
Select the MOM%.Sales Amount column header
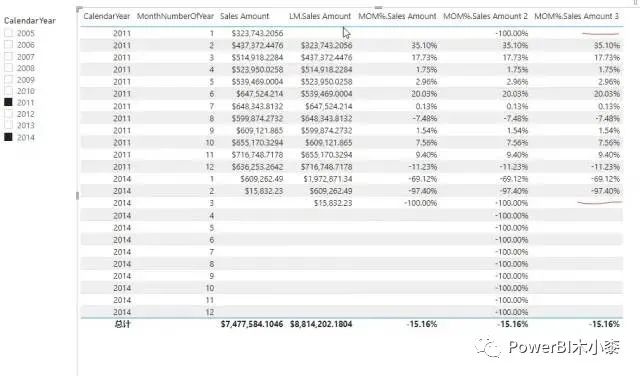coord(397,16)
